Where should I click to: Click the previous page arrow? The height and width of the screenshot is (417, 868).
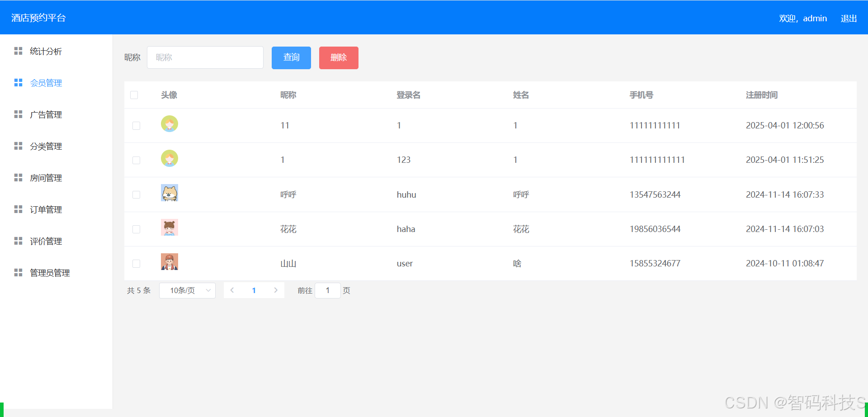tap(232, 290)
